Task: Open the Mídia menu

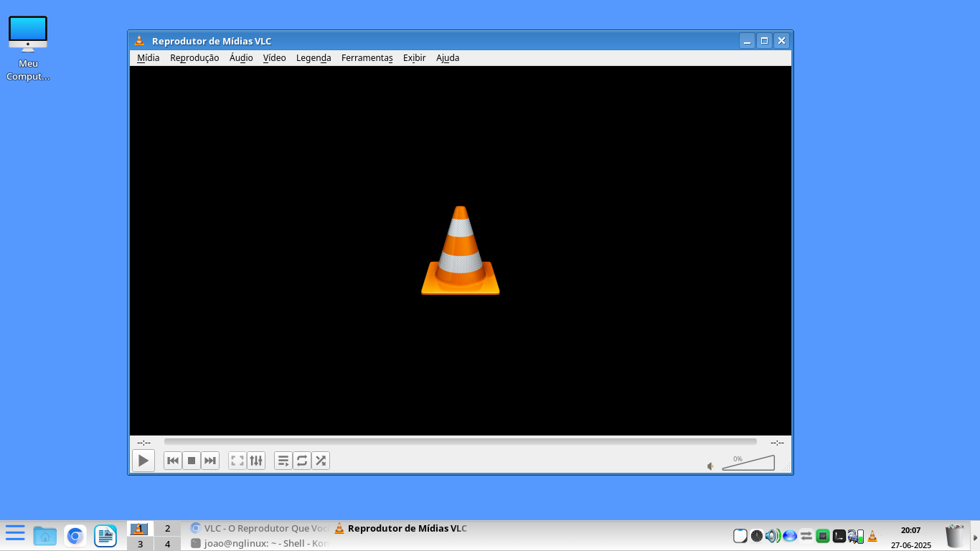Action: pos(149,58)
